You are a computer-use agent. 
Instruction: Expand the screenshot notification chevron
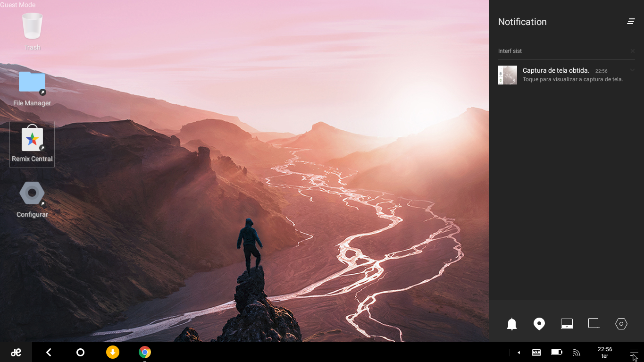pyautogui.click(x=633, y=70)
